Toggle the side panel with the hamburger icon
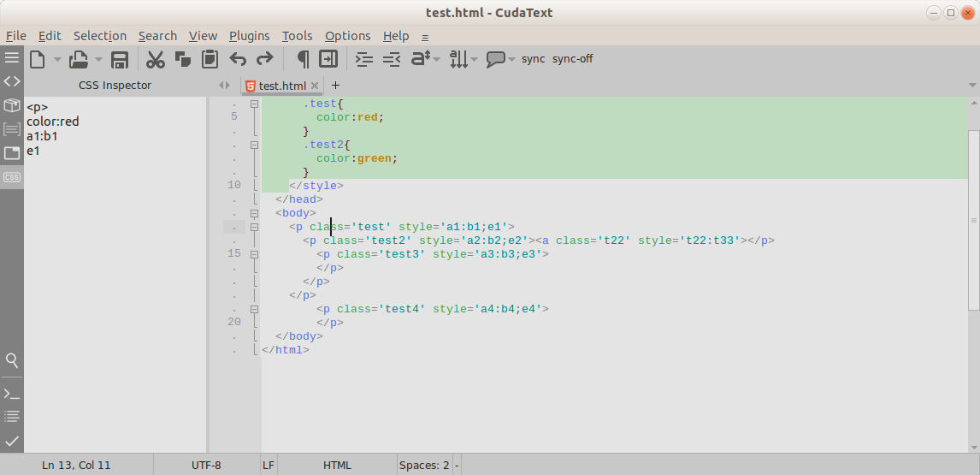 point(12,57)
